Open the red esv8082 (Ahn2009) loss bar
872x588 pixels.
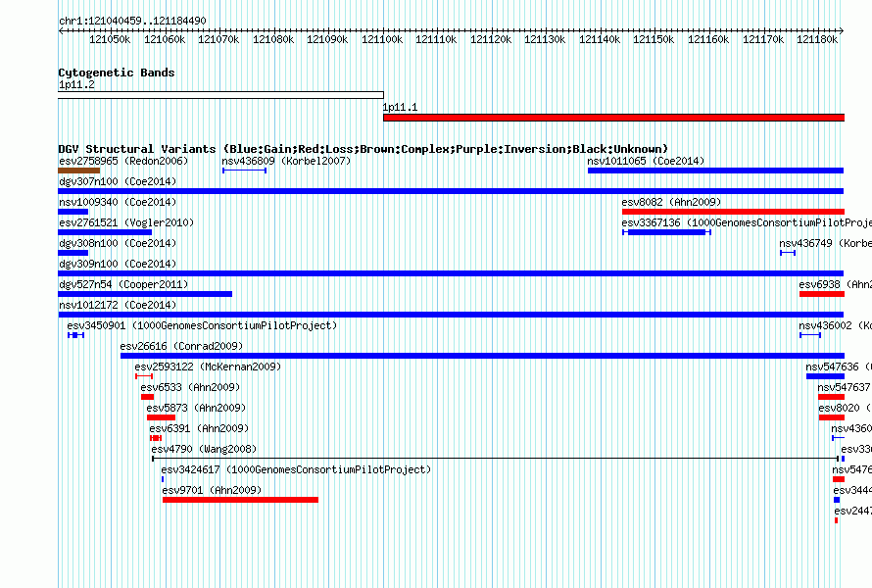coord(733,212)
